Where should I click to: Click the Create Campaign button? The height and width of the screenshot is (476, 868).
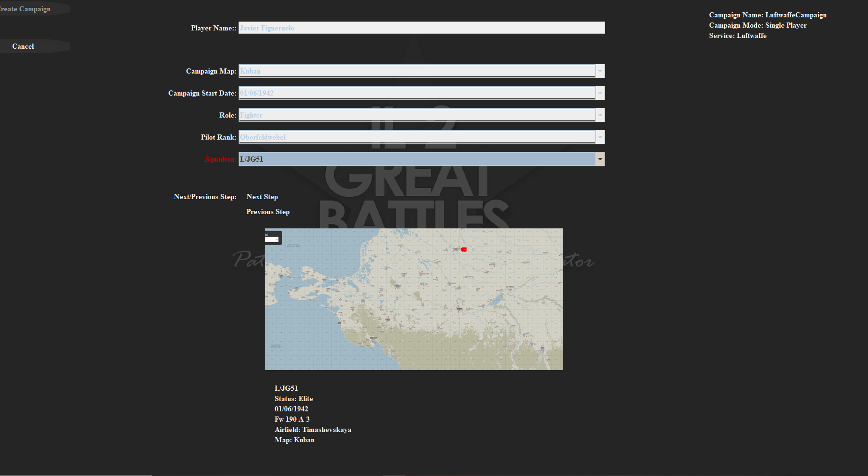click(x=26, y=9)
